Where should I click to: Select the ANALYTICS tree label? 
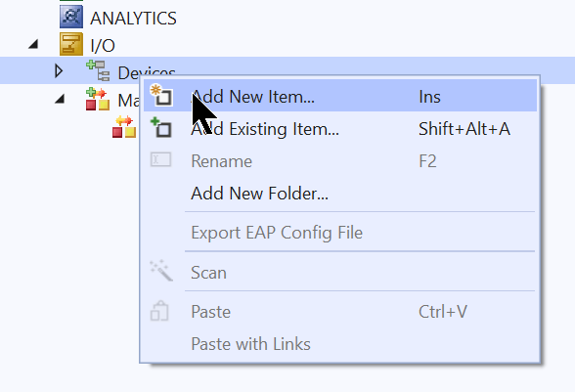click(x=133, y=19)
